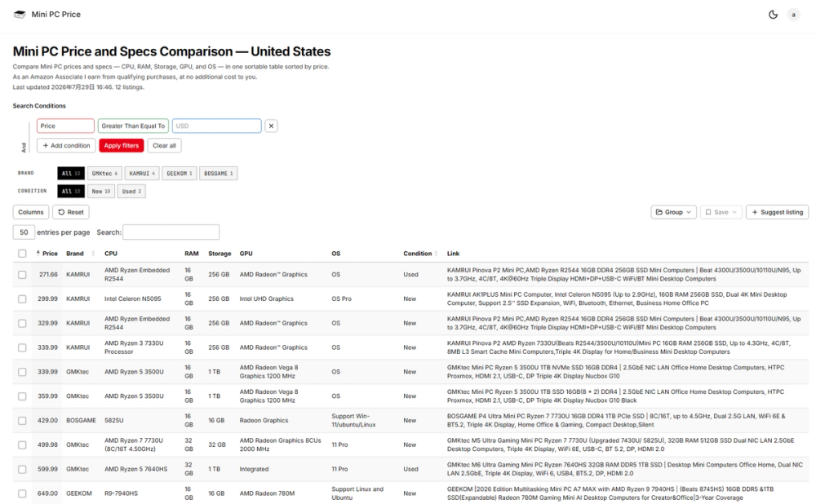Image resolution: width=816 pixels, height=504 pixels.
Task: Check the GEEKOM row priced 649.00
Action: click(x=22, y=493)
